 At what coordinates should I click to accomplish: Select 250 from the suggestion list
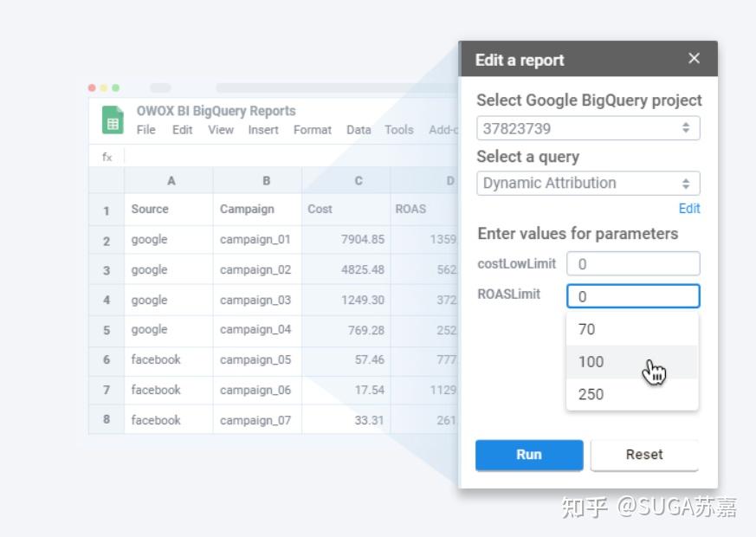pyautogui.click(x=632, y=394)
